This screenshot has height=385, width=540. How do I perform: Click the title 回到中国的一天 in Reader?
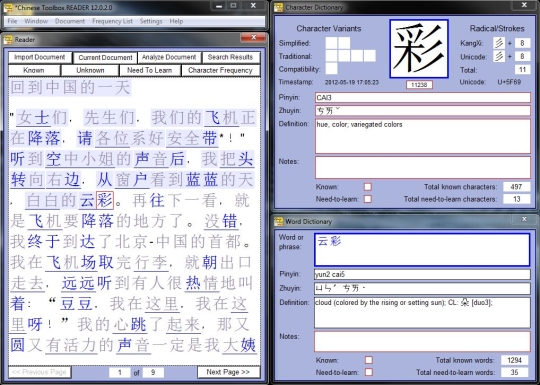[x=71, y=87]
